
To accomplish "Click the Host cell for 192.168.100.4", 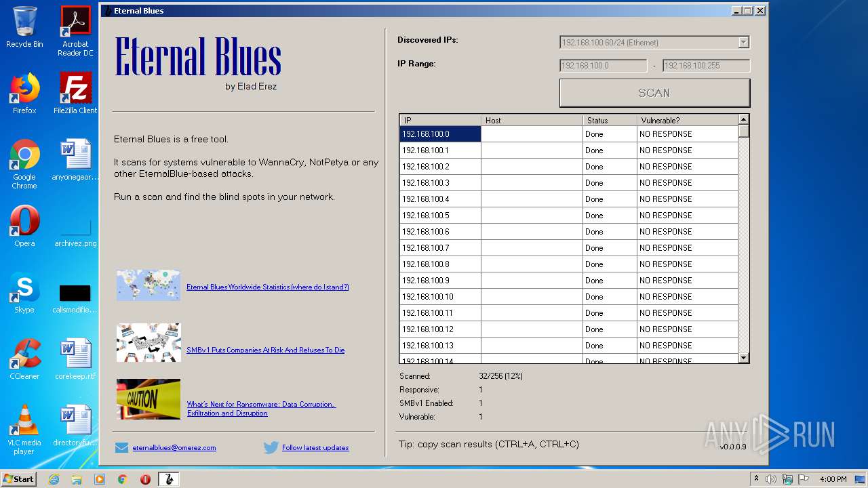I will (x=532, y=199).
